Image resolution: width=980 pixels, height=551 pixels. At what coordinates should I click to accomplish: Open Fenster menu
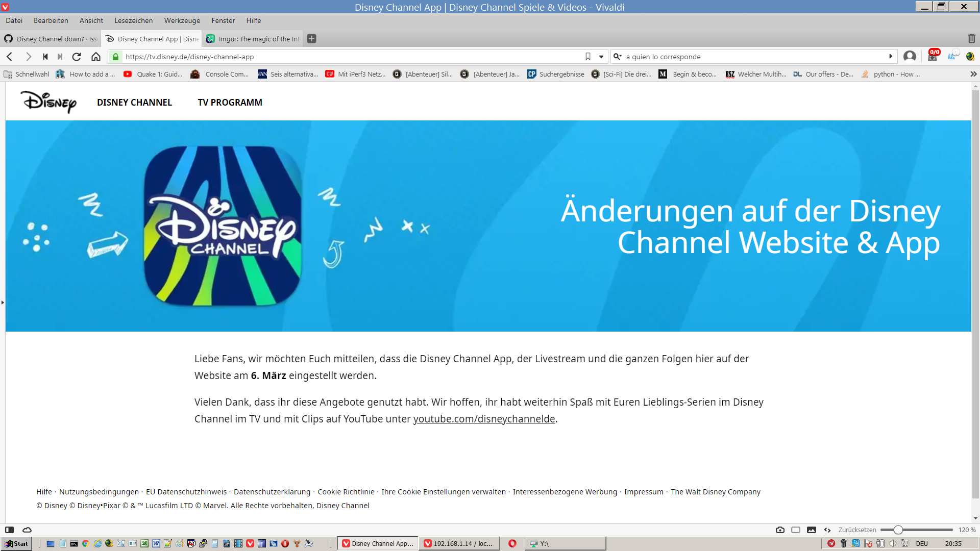[x=224, y=20]
